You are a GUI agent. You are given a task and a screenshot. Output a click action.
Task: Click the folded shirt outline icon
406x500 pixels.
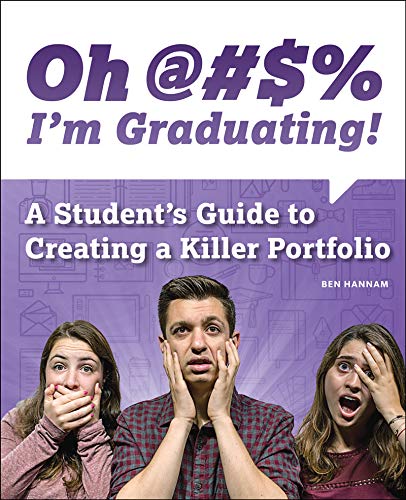click(367, 317)
